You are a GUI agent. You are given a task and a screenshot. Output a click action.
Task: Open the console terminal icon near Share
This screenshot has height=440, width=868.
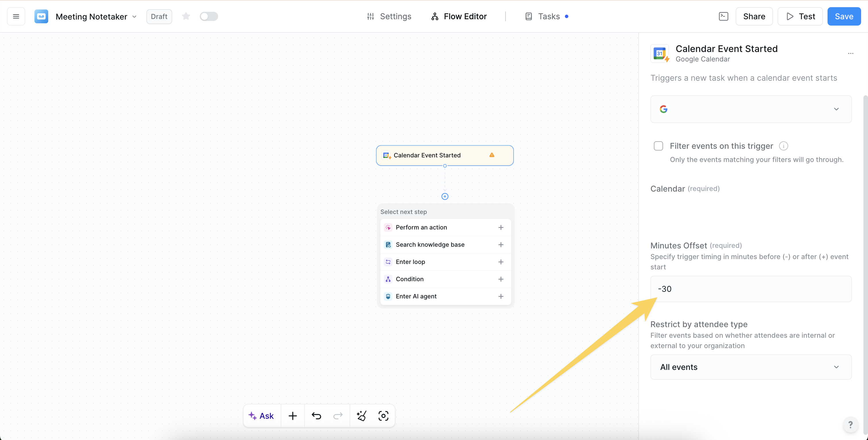[723, 16]
